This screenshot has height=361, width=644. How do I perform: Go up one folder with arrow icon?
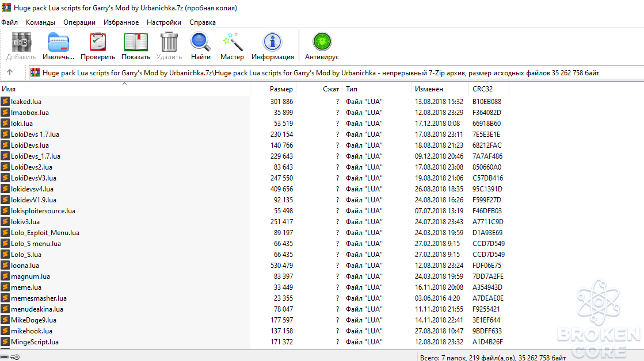click(10, 72)
